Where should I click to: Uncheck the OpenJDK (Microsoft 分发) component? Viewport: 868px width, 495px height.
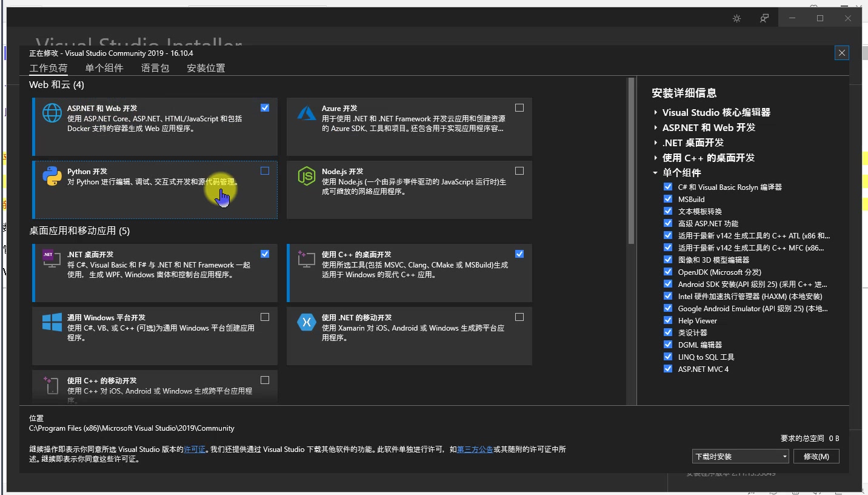pyautogui.click(x=668, y=272)
